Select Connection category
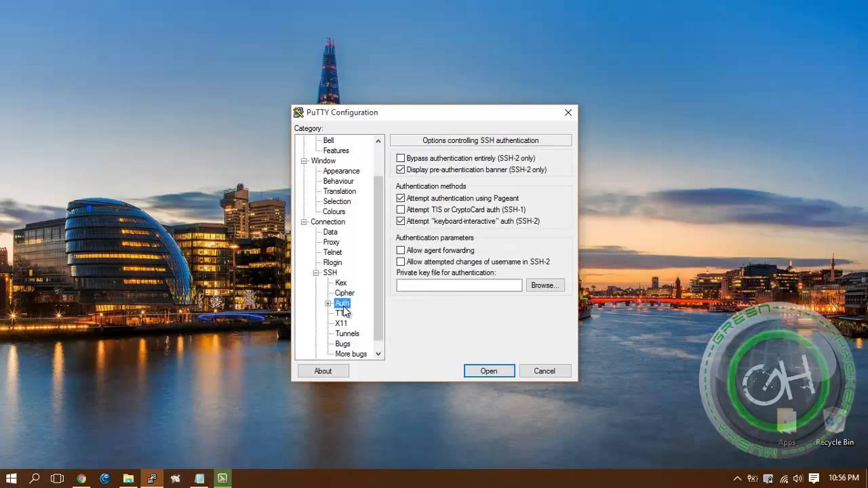 point(328,222)
